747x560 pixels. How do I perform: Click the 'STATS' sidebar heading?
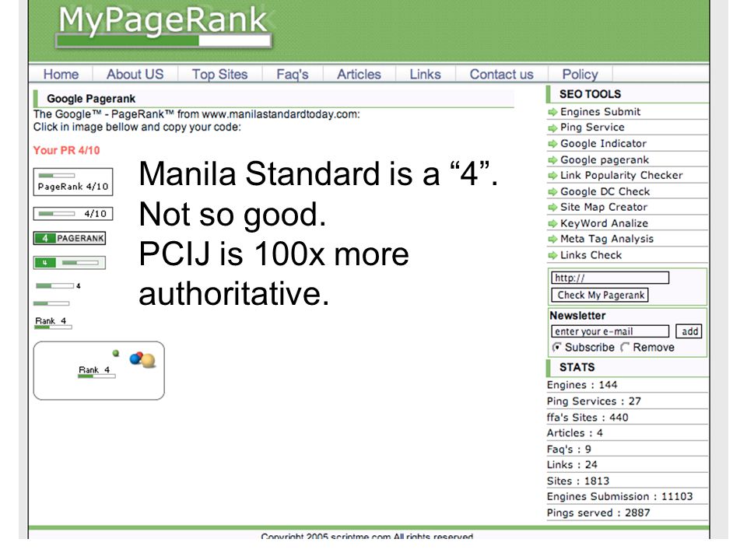point(577,367)
